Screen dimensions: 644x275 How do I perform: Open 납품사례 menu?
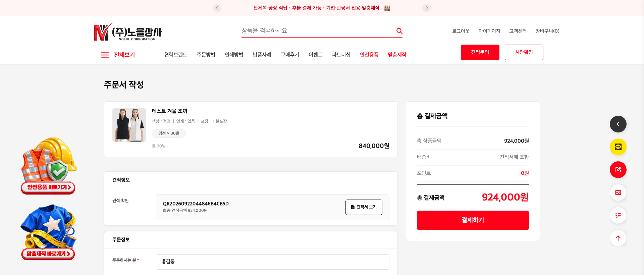(x=262, y=55)
